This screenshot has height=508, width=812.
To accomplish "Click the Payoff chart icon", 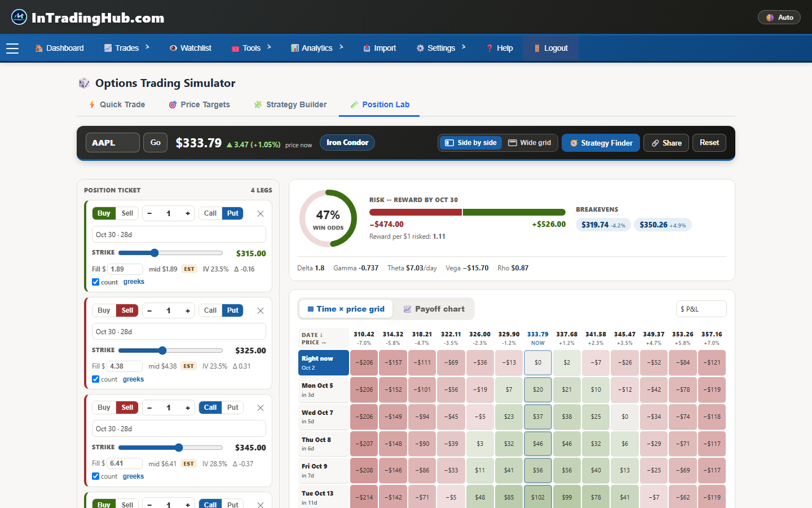I will (407, 309).
